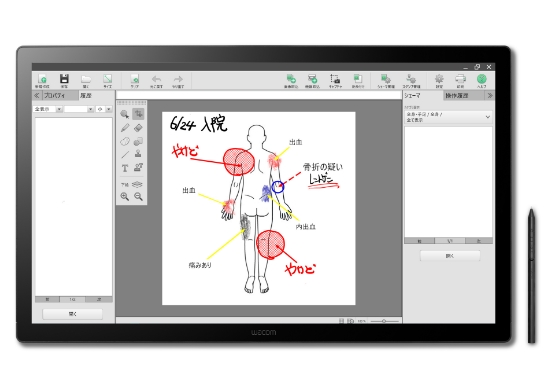Screen dimensions: 550x380
Task: Restore the window using the title bar restore button
Action: [477, 67]
